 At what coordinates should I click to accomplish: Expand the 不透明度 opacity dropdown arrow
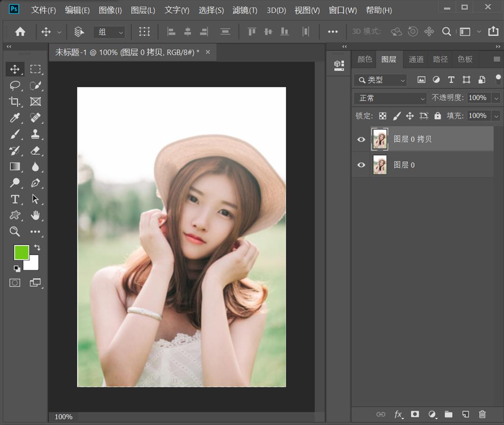496,98
